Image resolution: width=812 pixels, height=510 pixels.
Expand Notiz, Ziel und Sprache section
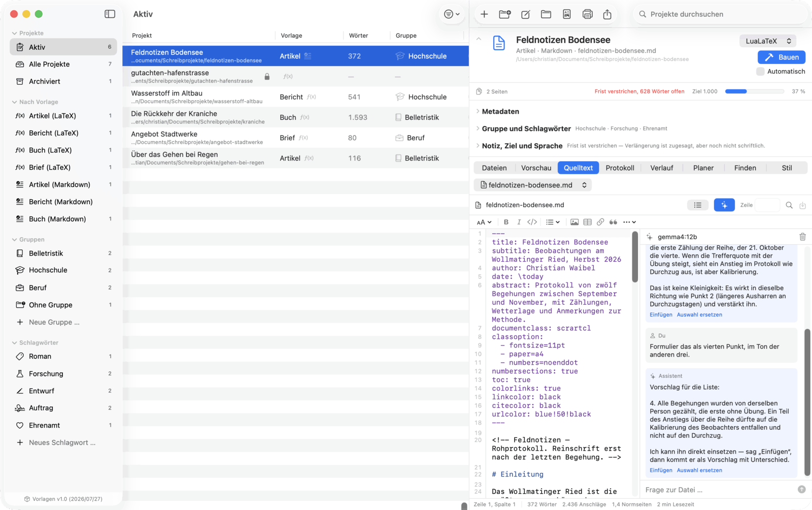click(478, 146)
